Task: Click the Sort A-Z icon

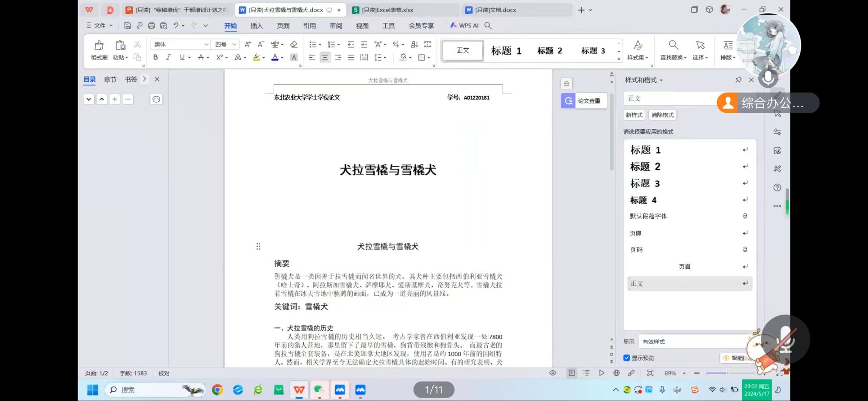Action: tap(415, 44)
